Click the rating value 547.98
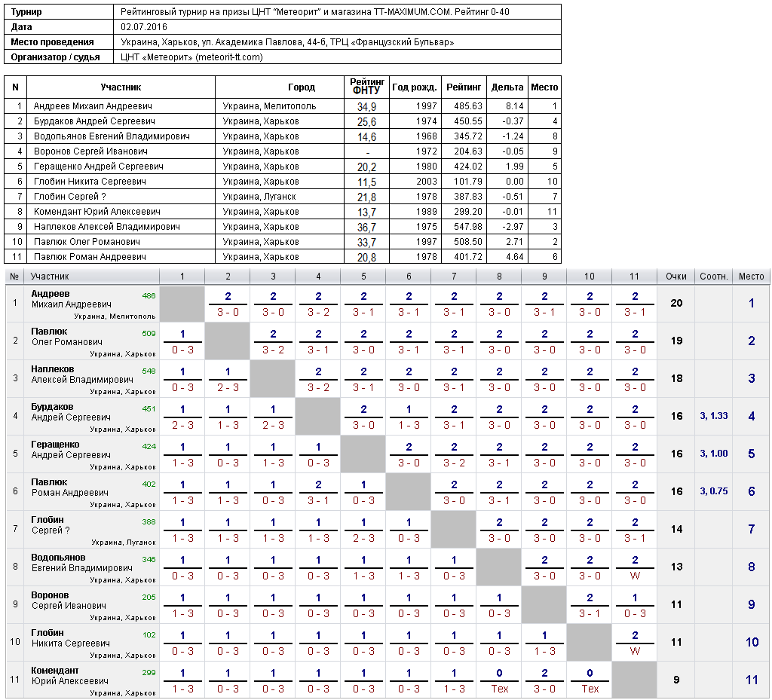 pyautogui.click(x=464, y=227)
